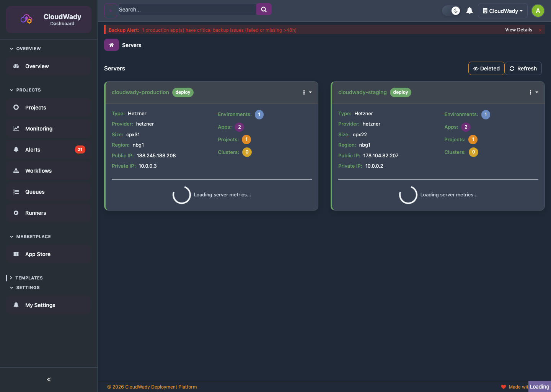The image size is (551, 392).
Task: Go to Monitoring in sidebar
Action: [39, 129]
